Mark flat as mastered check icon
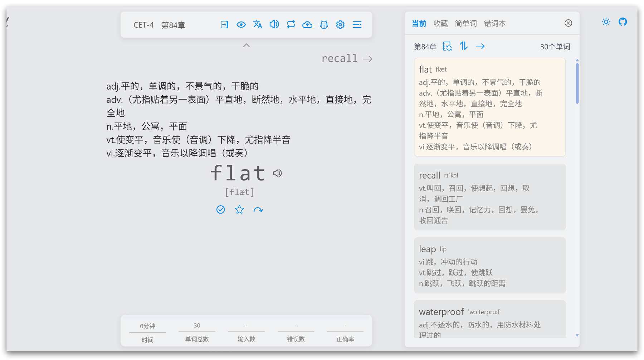The width and height of the screenshot is (644, 360). coord(221,210)
